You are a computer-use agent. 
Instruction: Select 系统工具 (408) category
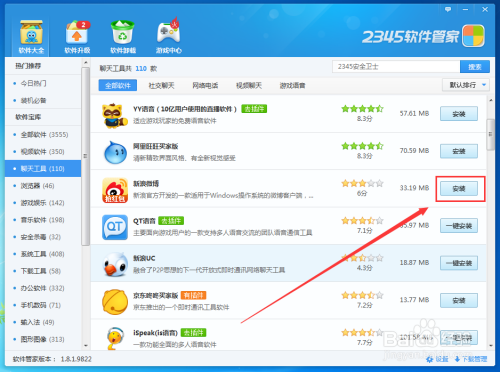(x=43, y=254)
